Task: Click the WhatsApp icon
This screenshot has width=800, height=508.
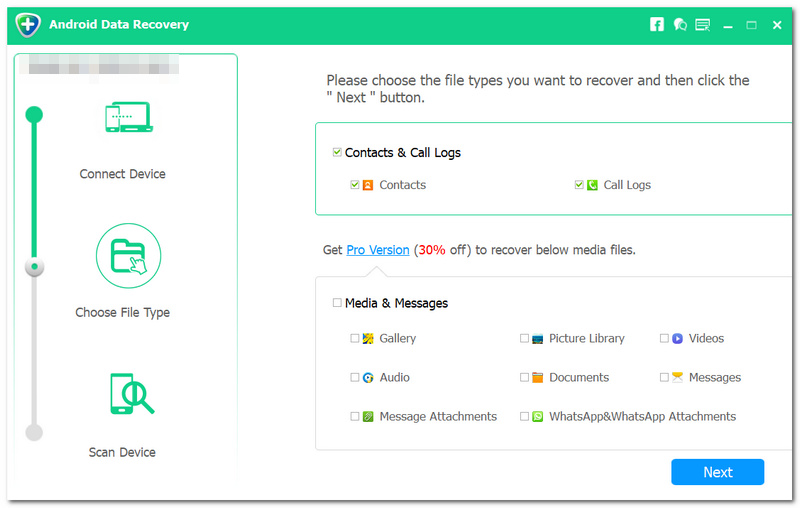Action: click(537, 417)
